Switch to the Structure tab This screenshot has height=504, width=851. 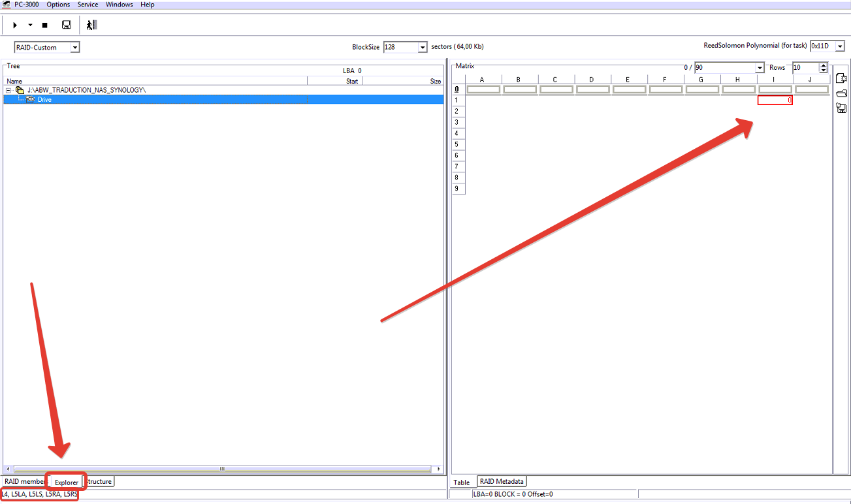(99, 481)
